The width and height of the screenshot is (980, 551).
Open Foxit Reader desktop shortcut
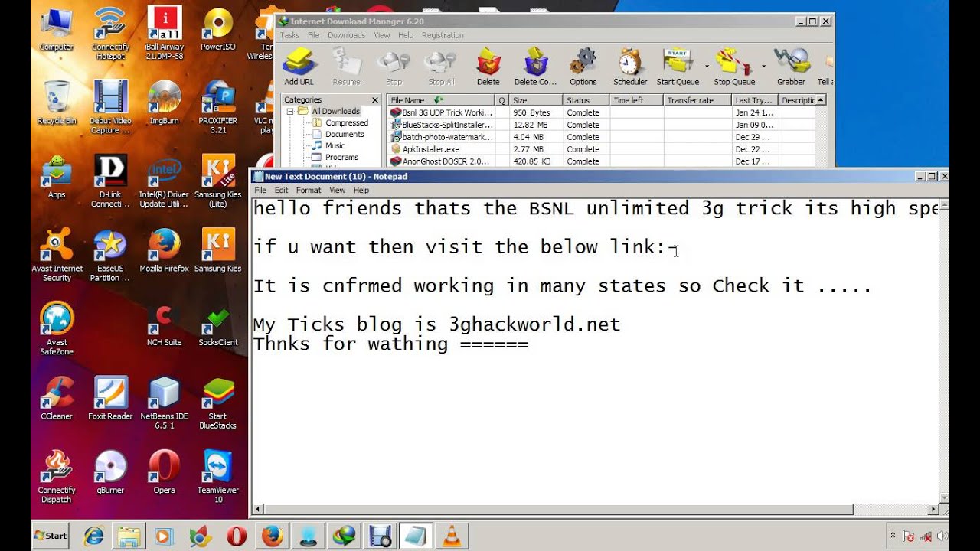(x=110, y=399)
